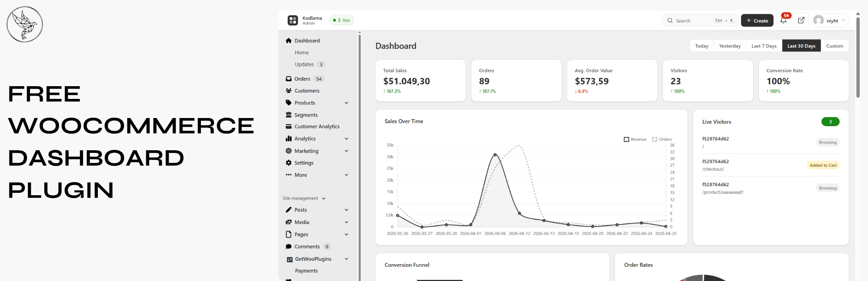Toggle the Orders series in chart legend

coord(662,139)
